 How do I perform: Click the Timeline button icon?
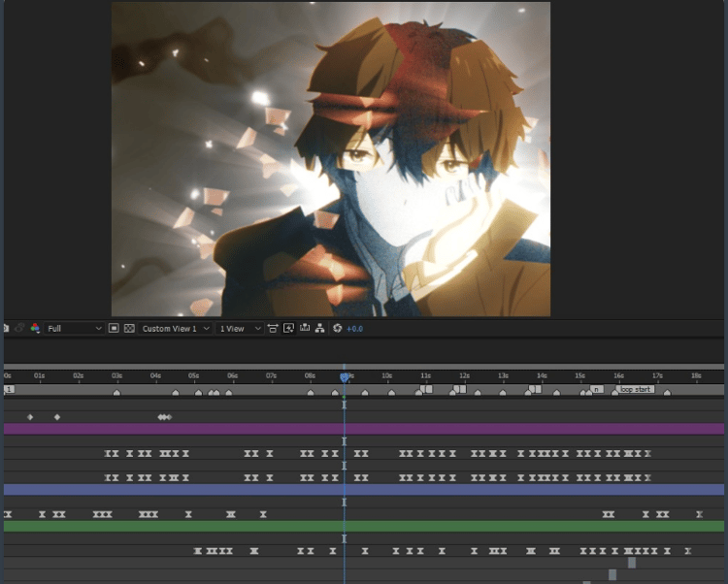click(305, 328)
